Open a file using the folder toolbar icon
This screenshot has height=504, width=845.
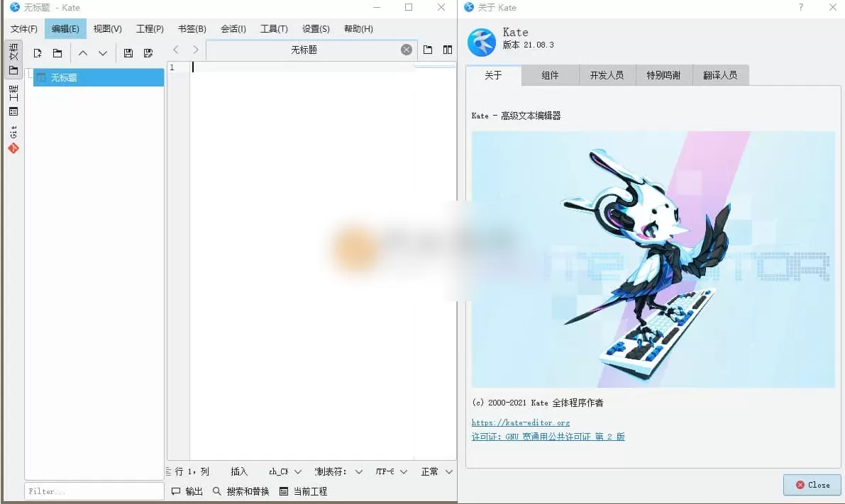click(x=57, y=52)
